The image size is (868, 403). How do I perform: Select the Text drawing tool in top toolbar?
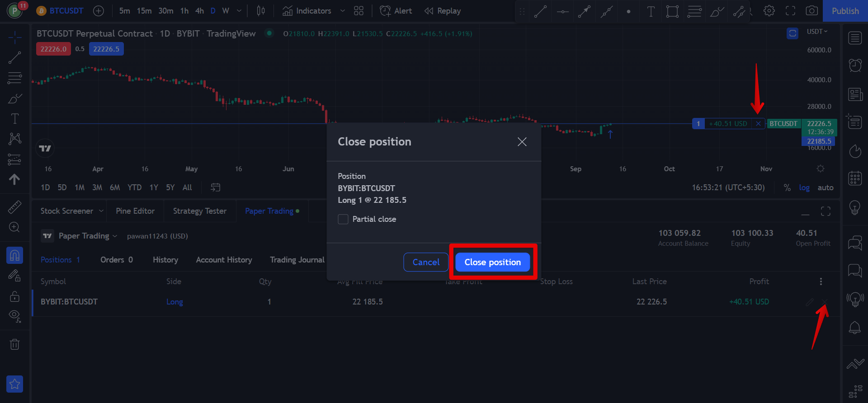651,12
